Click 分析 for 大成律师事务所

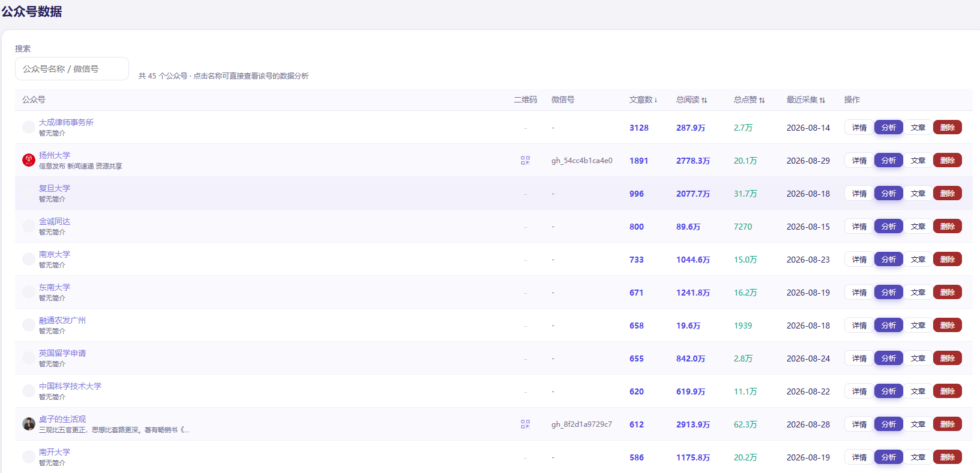tap(889, 128)
